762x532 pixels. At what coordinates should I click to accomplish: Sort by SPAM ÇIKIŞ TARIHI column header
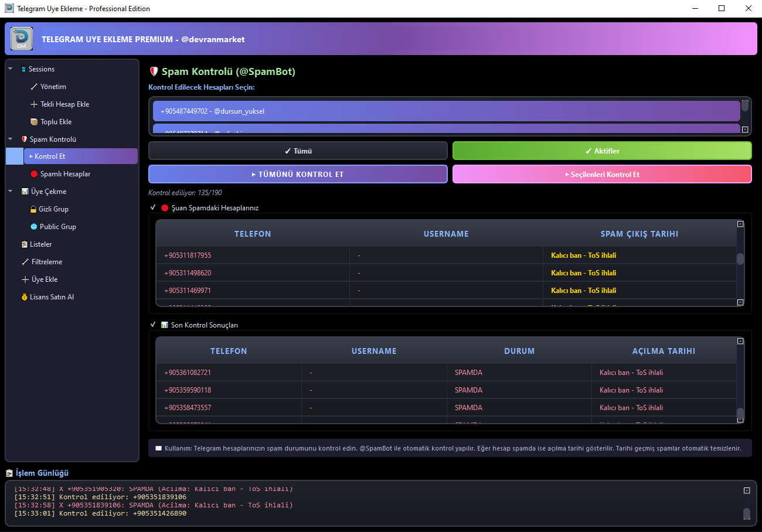(x=639, y=234)
